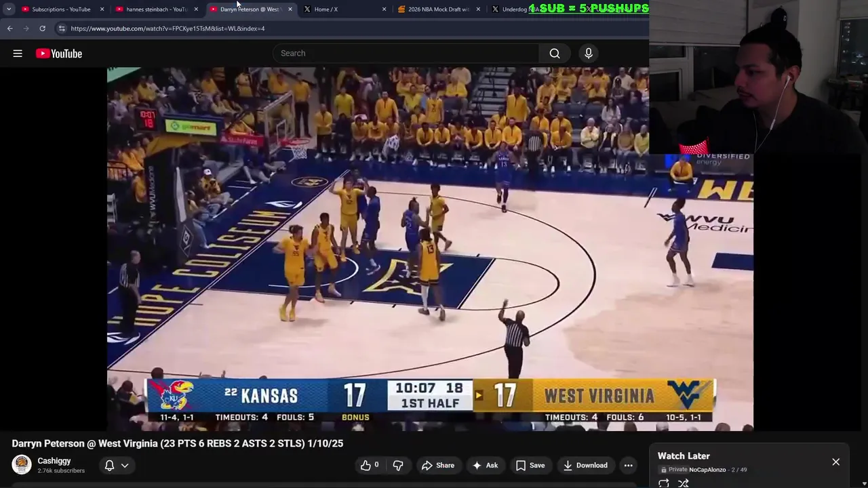The height and width of the screenshot is (488, 868).
Task: Focus the YouTube search field
Action: [406, 54]
